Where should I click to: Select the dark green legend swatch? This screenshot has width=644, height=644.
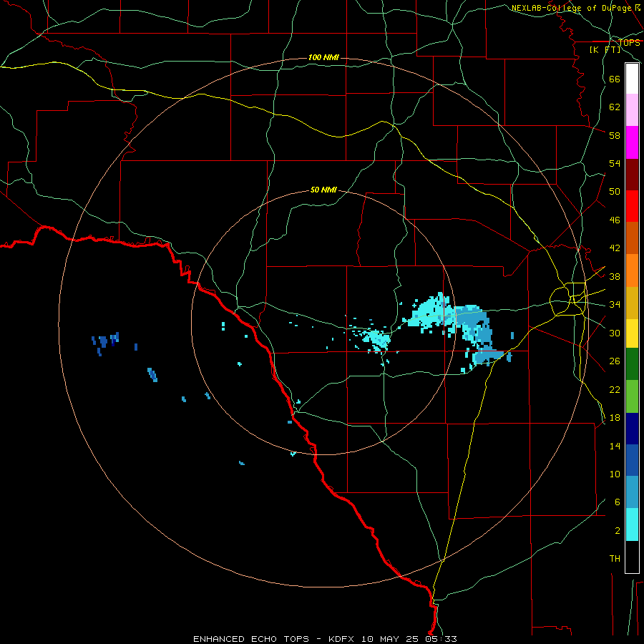(x=632, y=364)
